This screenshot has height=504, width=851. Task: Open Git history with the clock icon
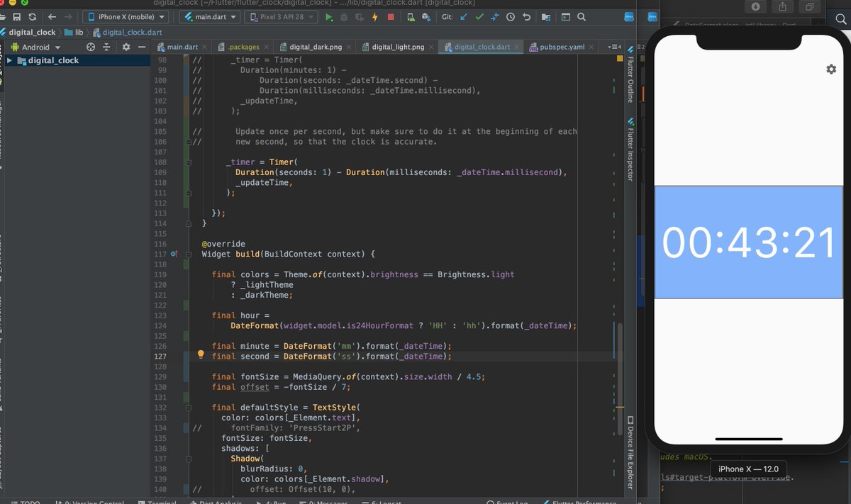[x=511, y=16]
